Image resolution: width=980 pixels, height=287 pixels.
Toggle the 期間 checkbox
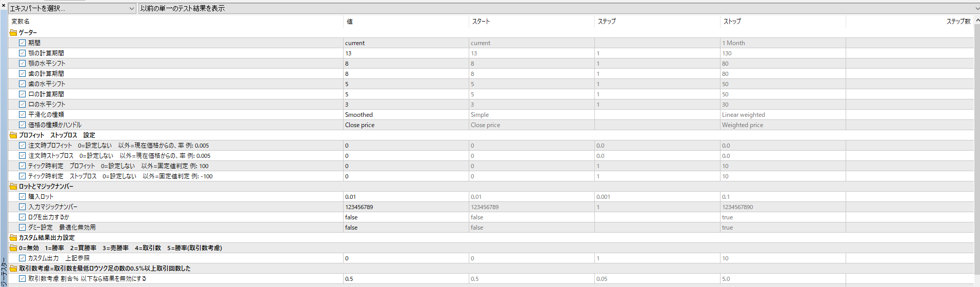pos(23,43)
